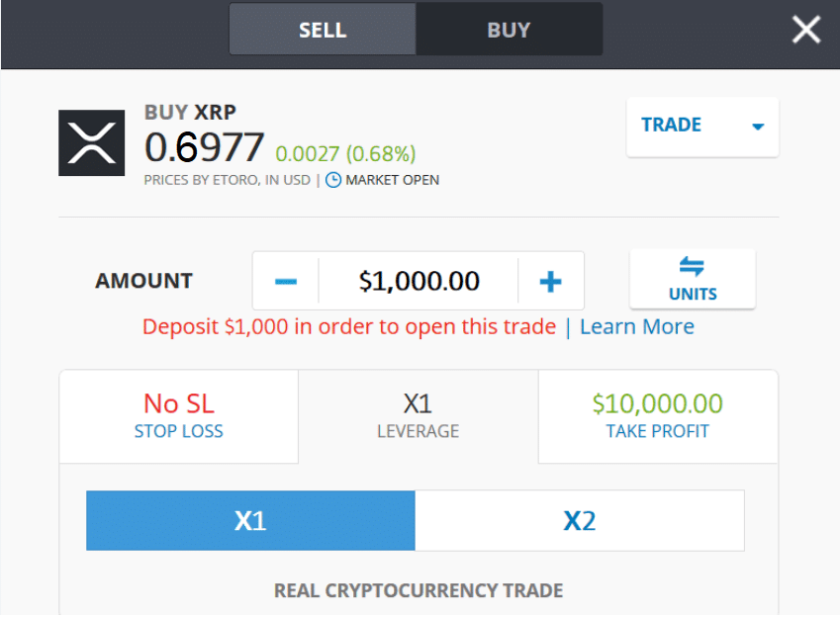Click the 0.6977 price value
Screen dimensions: 840x617
pos(204,147)
